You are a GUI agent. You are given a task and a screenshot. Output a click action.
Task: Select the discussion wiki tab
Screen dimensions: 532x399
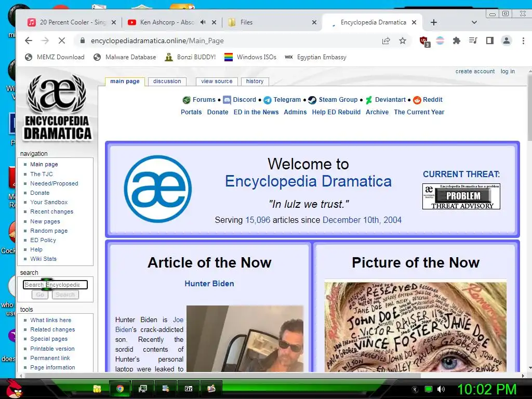(167, 82)
